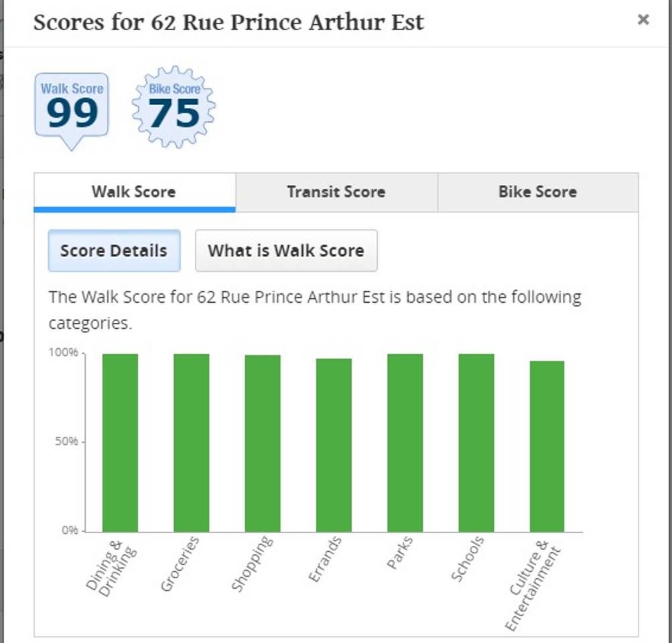Click the Shopping category bar
Image resolution: width=672 pixels, height=643 pixels.
click(x=262, y=443)
